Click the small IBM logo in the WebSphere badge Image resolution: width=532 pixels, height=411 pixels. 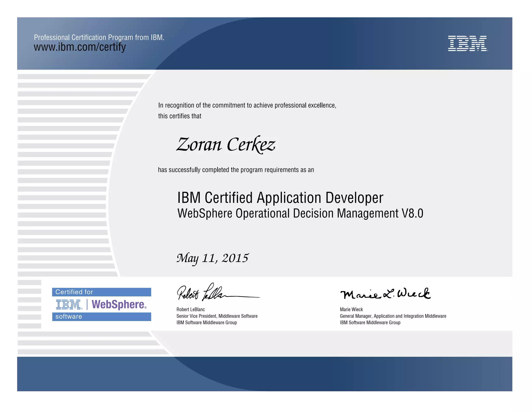[x=69, y=304]
